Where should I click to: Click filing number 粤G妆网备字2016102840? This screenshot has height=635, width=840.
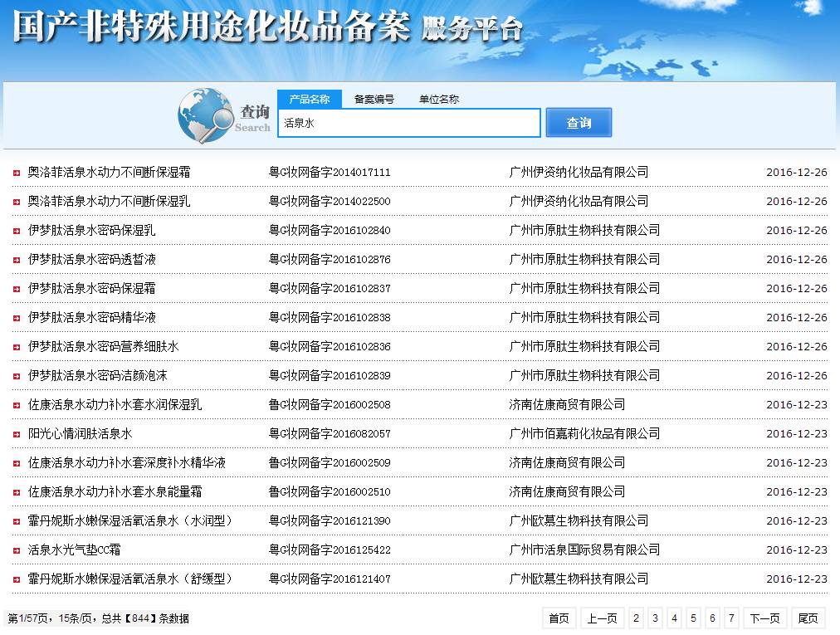coord(330,230)
